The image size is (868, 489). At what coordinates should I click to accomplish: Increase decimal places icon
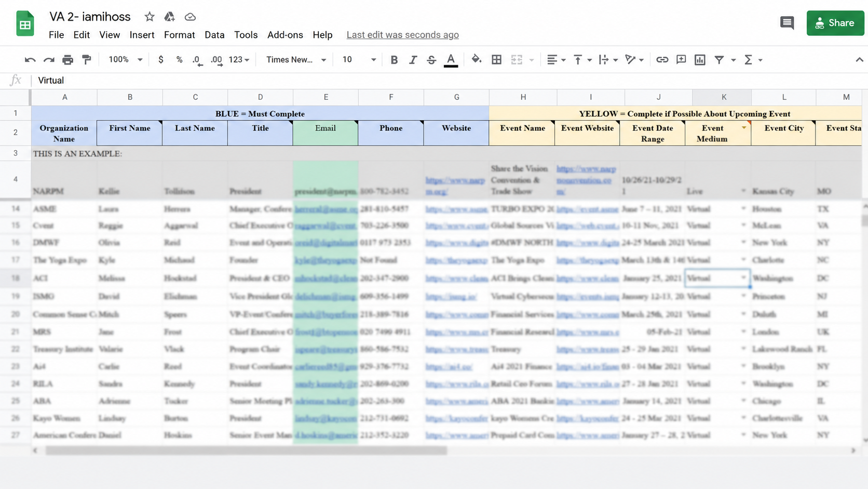(x=216, y=60)
